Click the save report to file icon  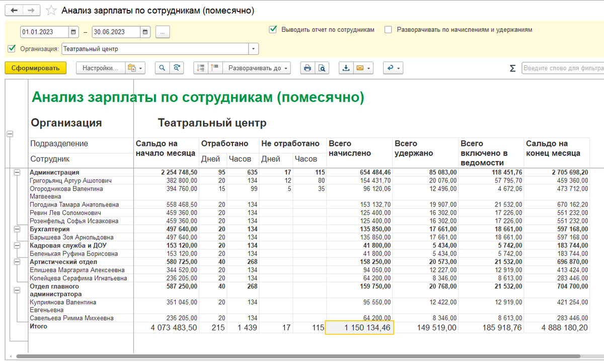(x=346, y=68)
